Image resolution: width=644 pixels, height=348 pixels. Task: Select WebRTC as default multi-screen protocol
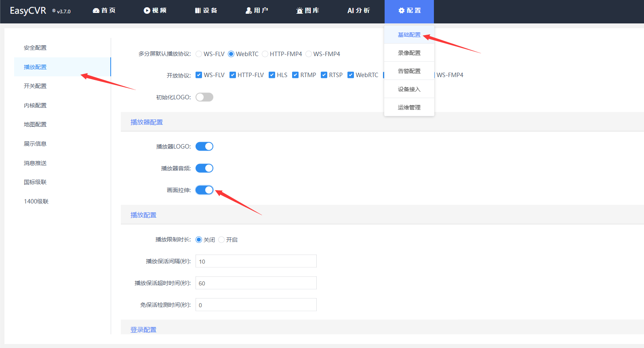click(x=231, y=54)
